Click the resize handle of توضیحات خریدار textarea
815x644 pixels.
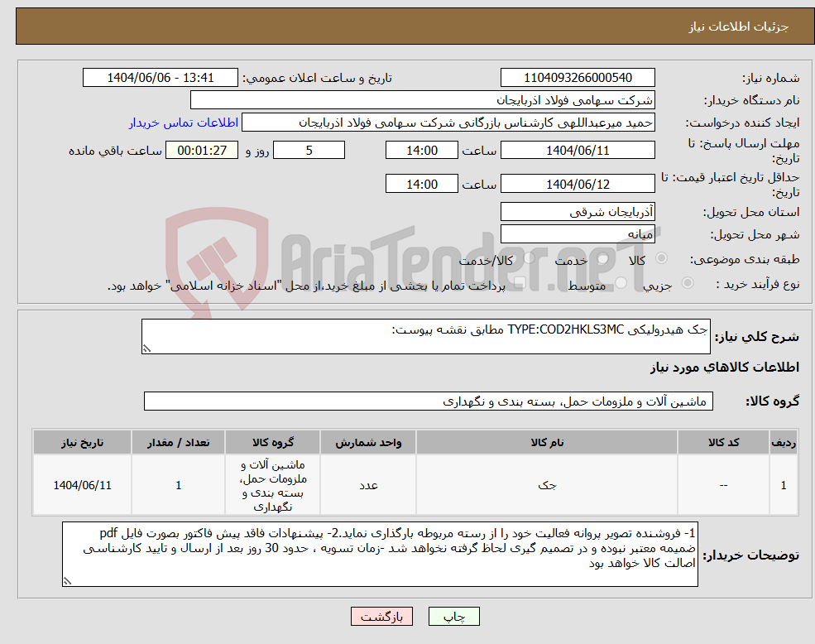pos(68,582)
